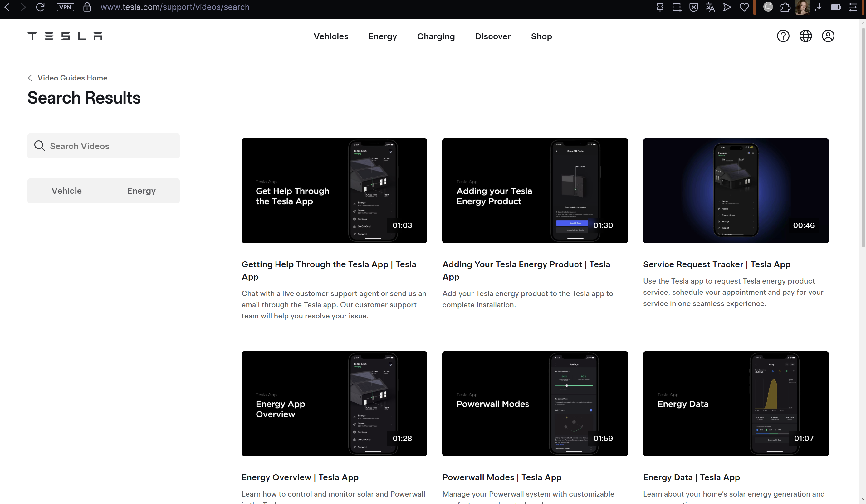Open Service Request Tracker video title link
Viewport: 866px width, 504px height.
click(717, 264)
